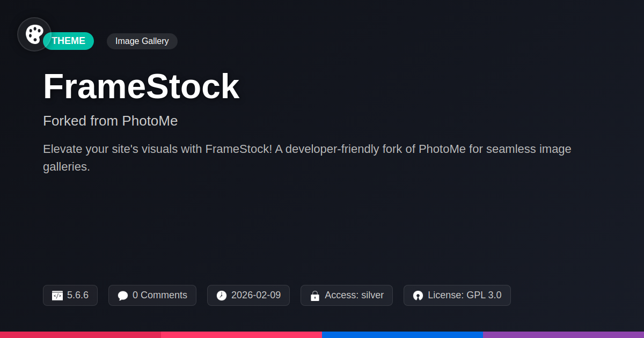Click the FrameStock description paragraph
The image size is (644, 338).
[307, 158]
